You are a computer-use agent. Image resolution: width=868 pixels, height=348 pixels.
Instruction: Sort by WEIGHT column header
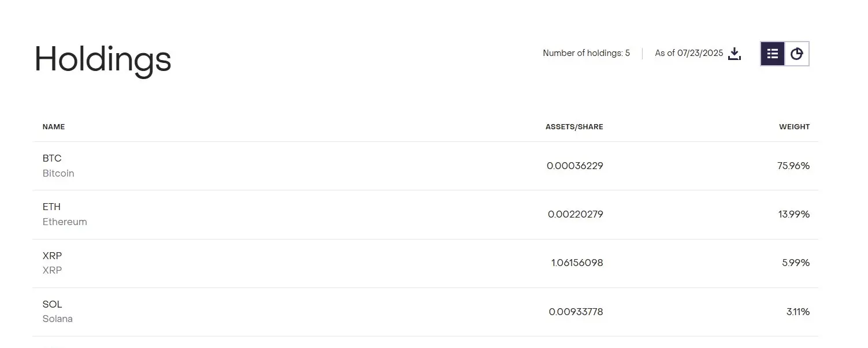[794, 127]
